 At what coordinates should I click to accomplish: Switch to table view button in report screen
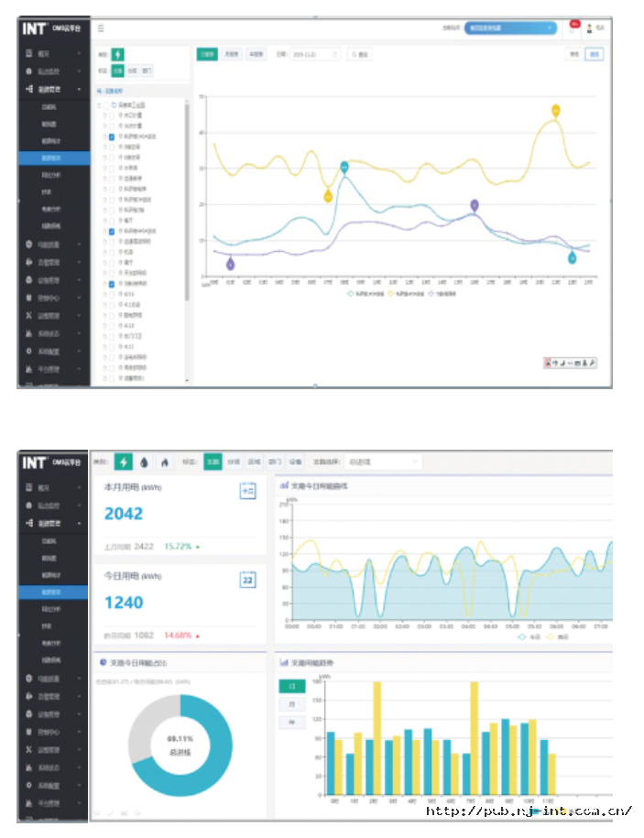(574, 55)
